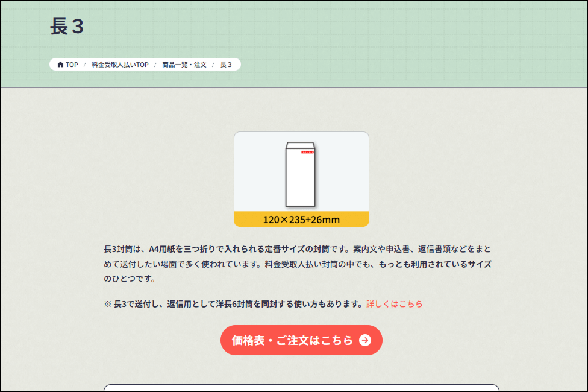Click the bold text もっとも利用されているサイズ
Viewport: 588px width, 392px height.
pyautogui.click(x=434, y=264)
